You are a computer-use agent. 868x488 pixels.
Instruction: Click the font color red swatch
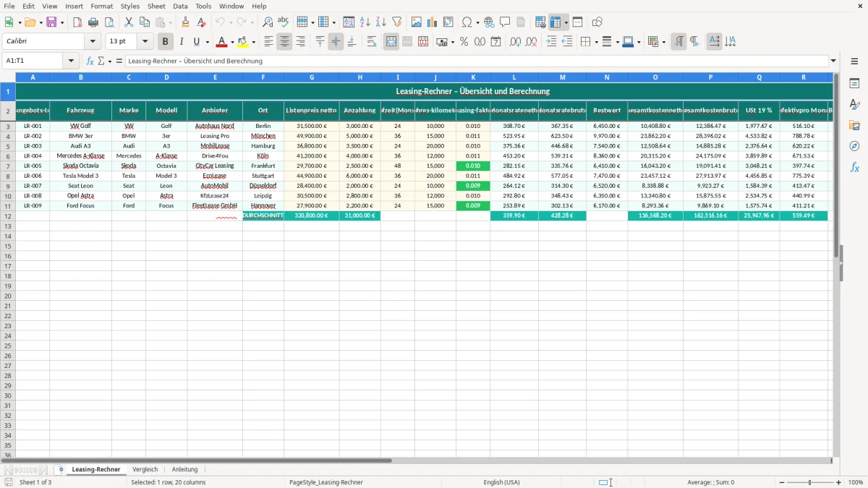(x=222, y=42)
